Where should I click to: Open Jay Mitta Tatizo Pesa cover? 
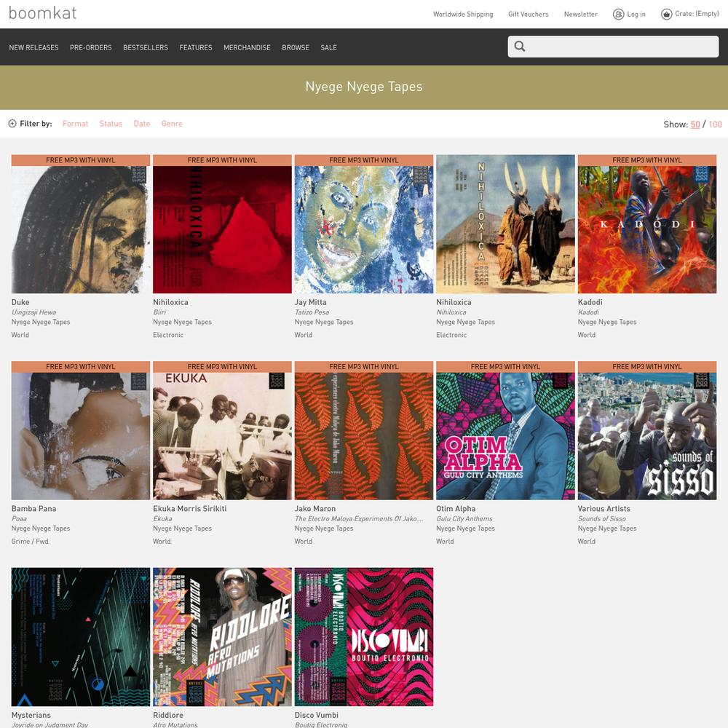tap(364, 223)
